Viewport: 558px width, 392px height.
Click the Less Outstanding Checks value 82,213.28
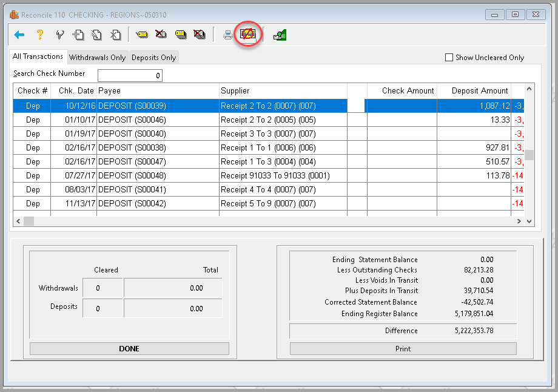coord(479,270)
